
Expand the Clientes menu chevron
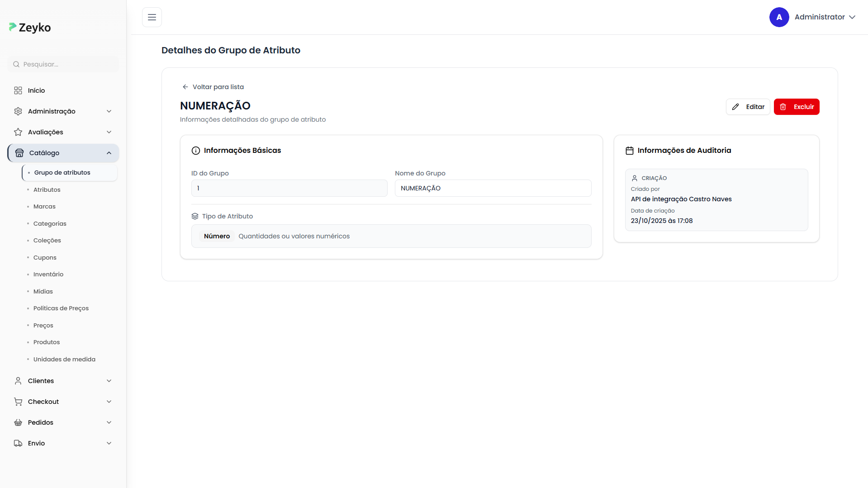tap(109, 381)
